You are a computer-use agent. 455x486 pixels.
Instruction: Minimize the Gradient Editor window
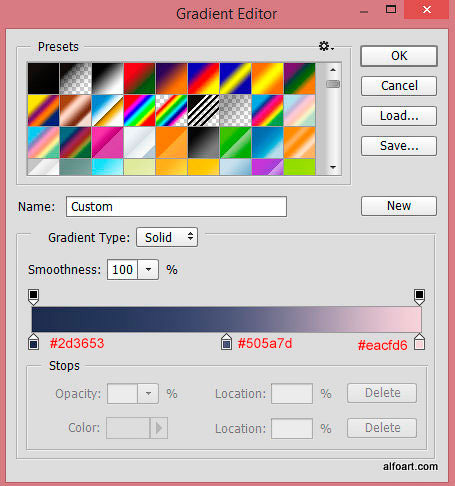364,11
